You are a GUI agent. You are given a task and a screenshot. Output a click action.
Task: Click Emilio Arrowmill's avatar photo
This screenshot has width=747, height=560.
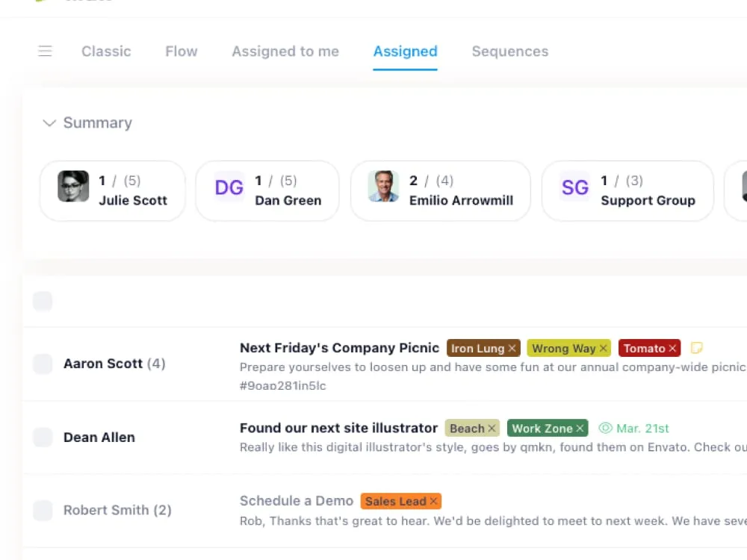coord(383,186)
